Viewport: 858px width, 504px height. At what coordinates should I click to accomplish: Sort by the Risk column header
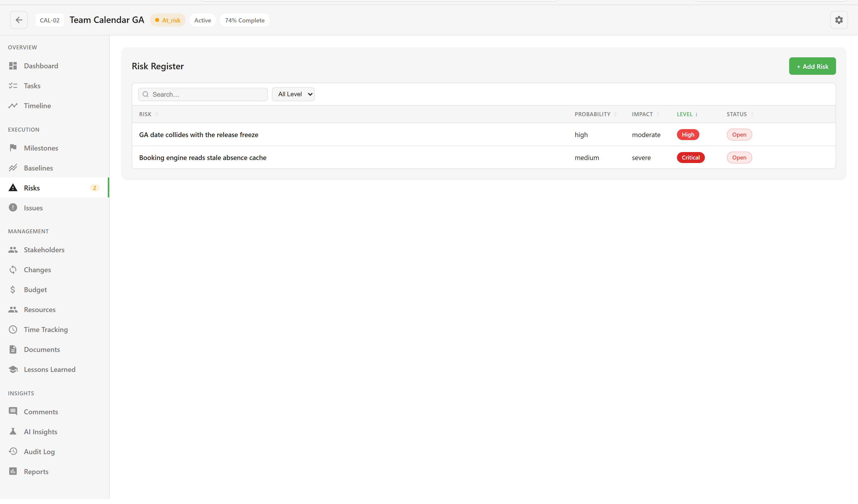click(148, 114)
